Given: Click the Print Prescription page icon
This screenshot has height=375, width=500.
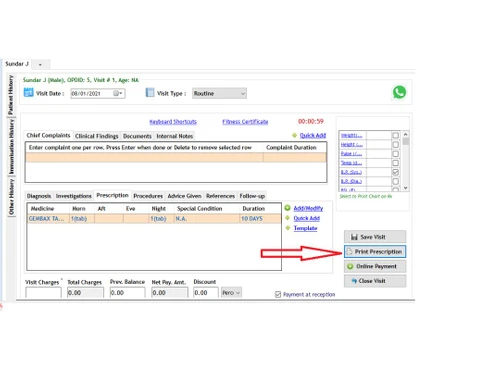Looking at the screenshot, I should 349,252.
